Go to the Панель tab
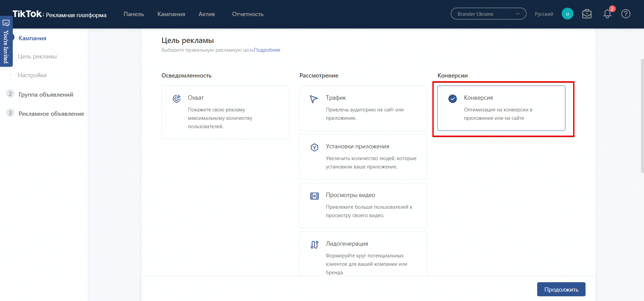 pyautogui.click(x=134, y=14)
